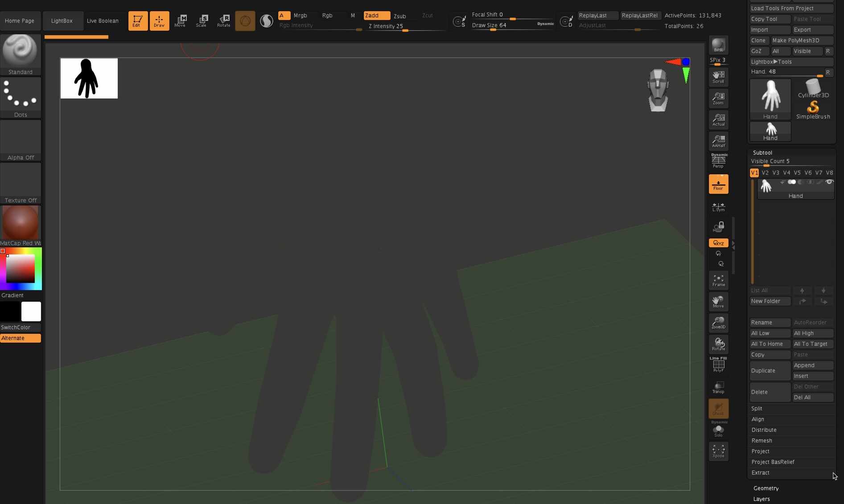This screenshot has height=504, width=844.
Task: Toggle XYZ rotation mode
Action: tap(718, 243)
